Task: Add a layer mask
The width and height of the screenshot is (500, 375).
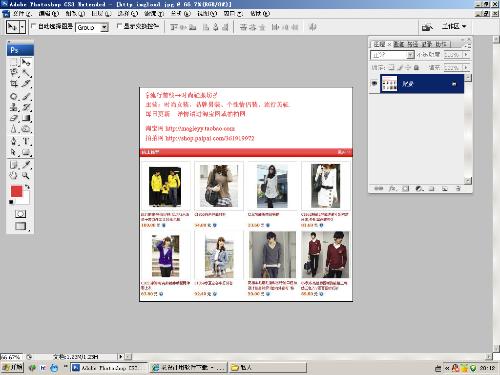Action: (405, 189)
